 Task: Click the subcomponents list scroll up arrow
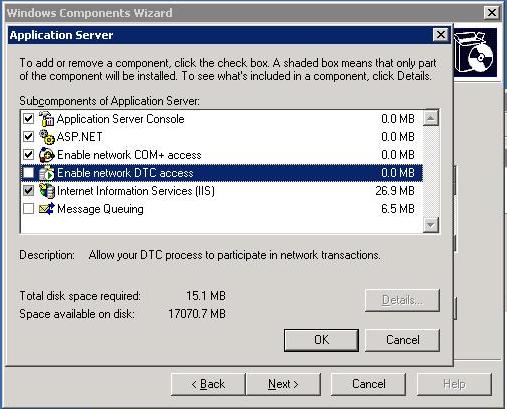click(430, 118)
